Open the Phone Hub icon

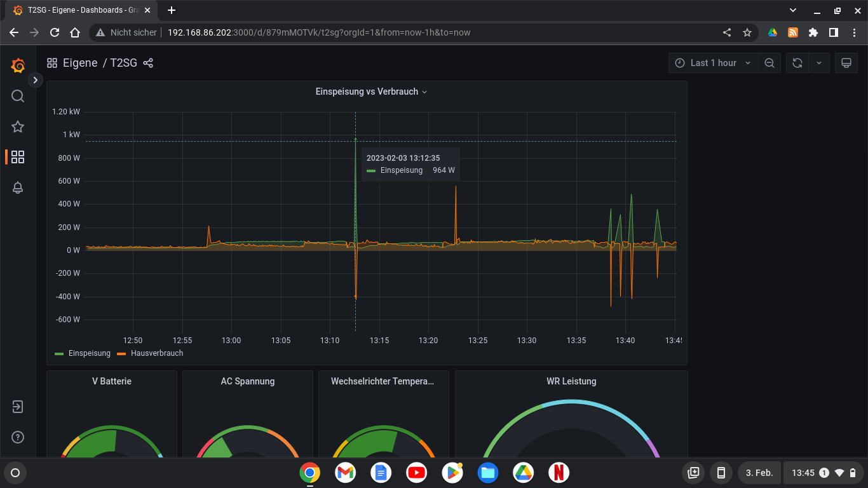[x=721, y=473]
